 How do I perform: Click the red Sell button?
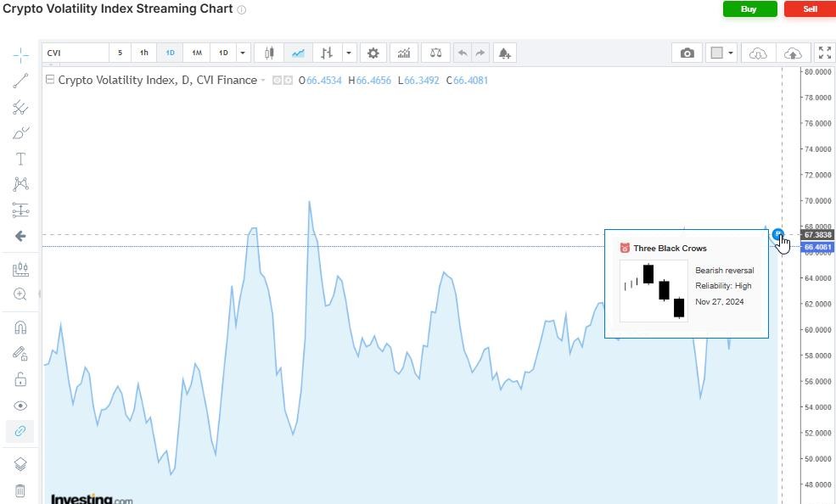point(809,9)
